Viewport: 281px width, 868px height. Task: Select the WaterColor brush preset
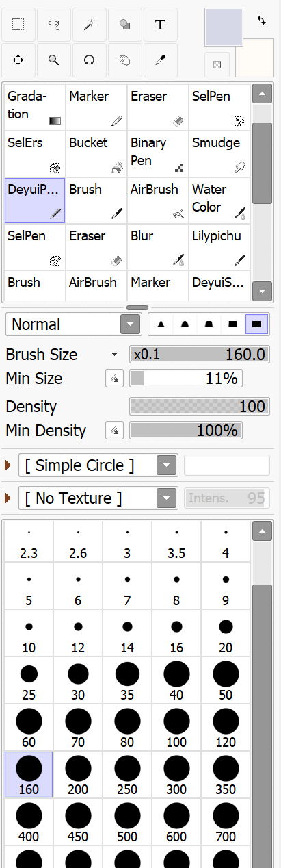(x=219, y=200)
